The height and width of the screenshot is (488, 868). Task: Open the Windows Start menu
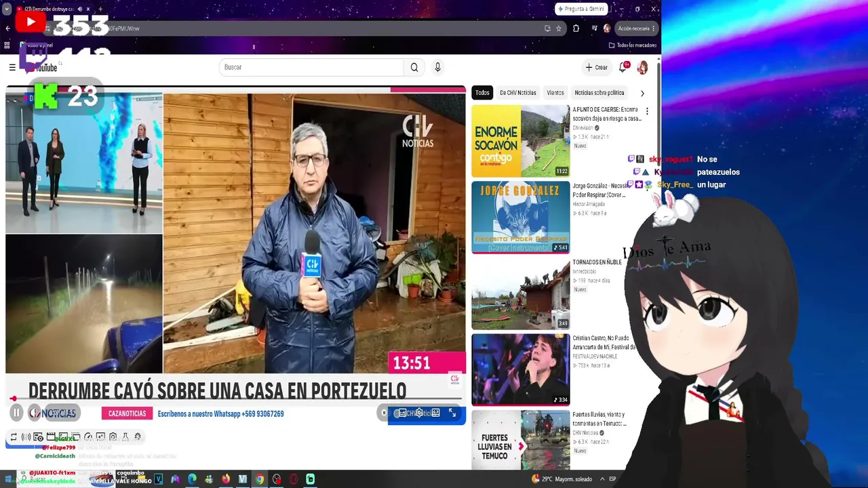7,479
